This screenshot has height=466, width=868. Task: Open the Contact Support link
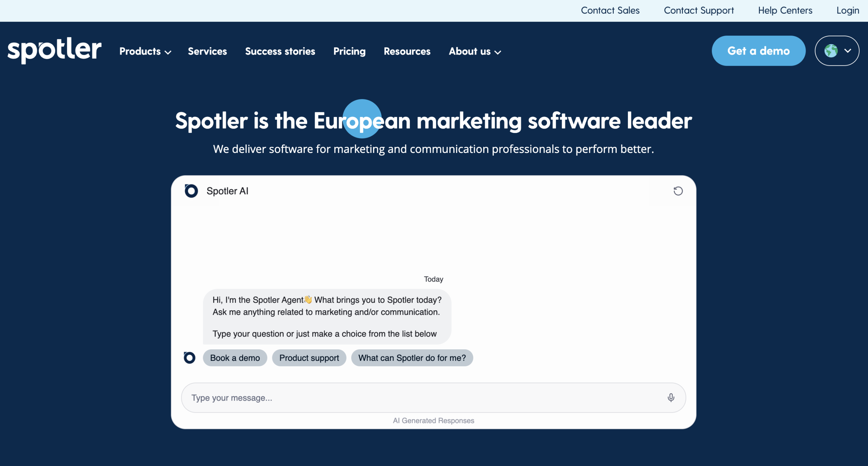point(699,11)
